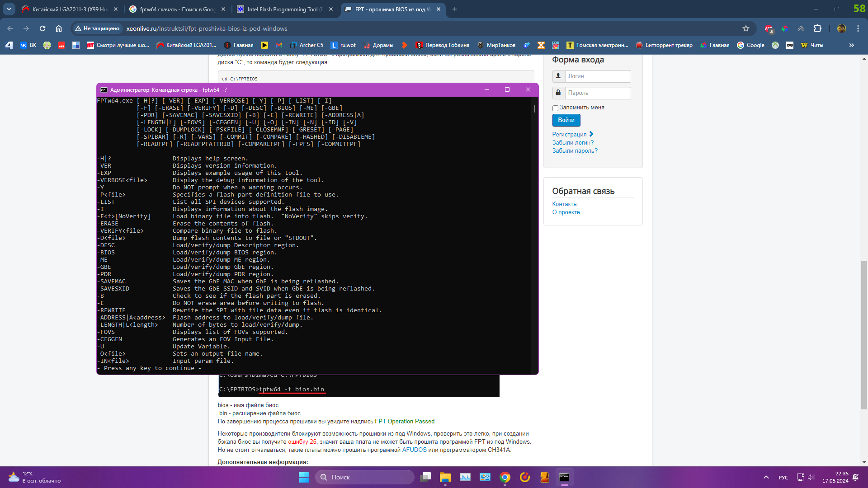Image resolution: width=868 pixels, height=488 pixels.
Task: Open Chrome from the taskbar
Action: click(x=505, y=477)
